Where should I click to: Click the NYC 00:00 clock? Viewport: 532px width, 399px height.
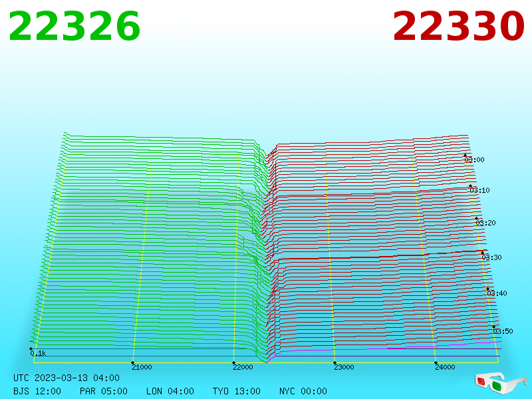click(303, 391)
